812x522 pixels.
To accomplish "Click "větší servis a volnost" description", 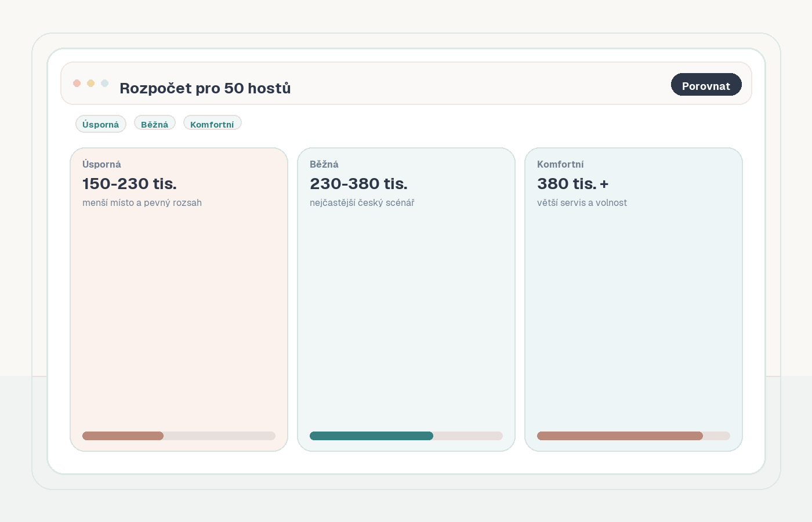I will [x=582, y=203].
